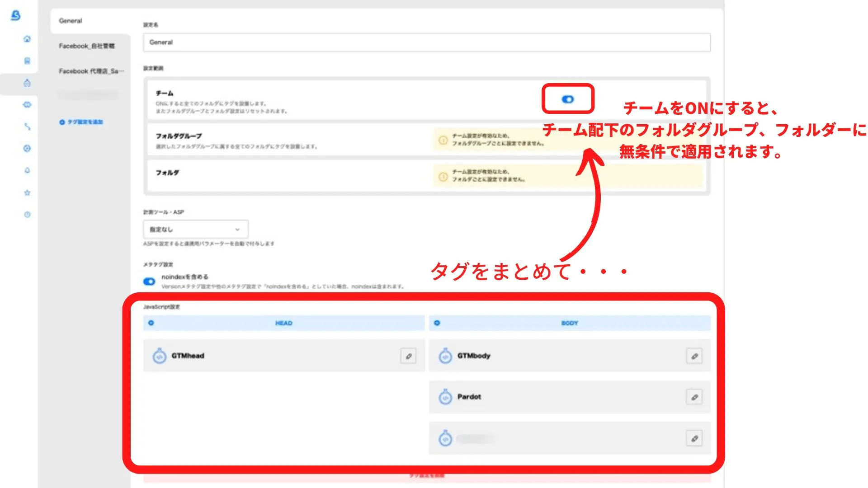This screenshot has height=488, width=868.
Task: Click the info icon in the フォルダグループ warning
Action: 443,140
